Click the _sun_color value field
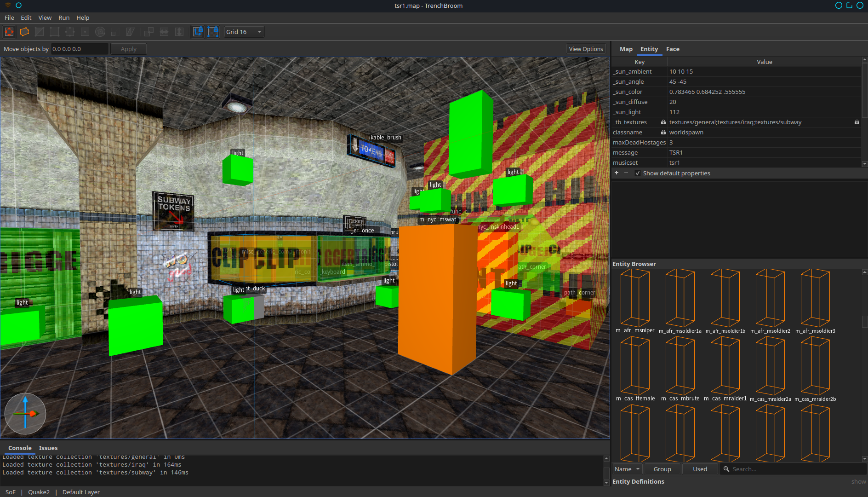 (764, 92)
